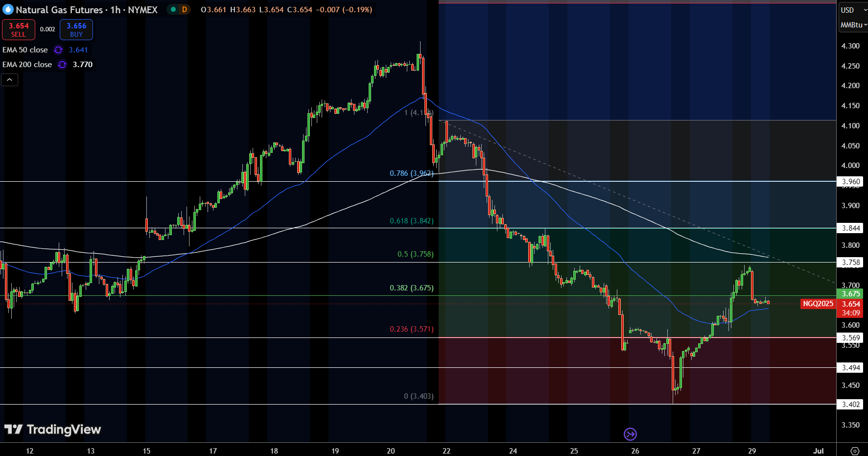The width and height of the screenshot is (868, 456).
Task: Click the EMA 200 refresh icon
Action: (62, 65)
